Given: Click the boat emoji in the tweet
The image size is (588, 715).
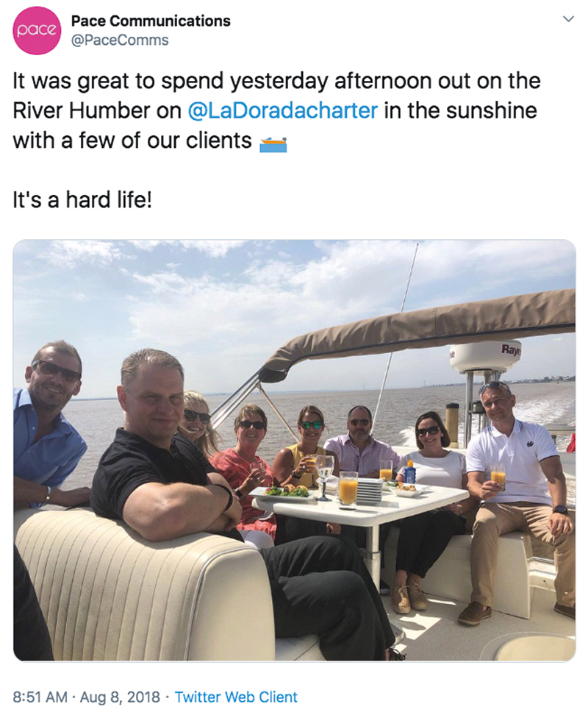Looking at the screenshot, I should click(x=273, y=143).
